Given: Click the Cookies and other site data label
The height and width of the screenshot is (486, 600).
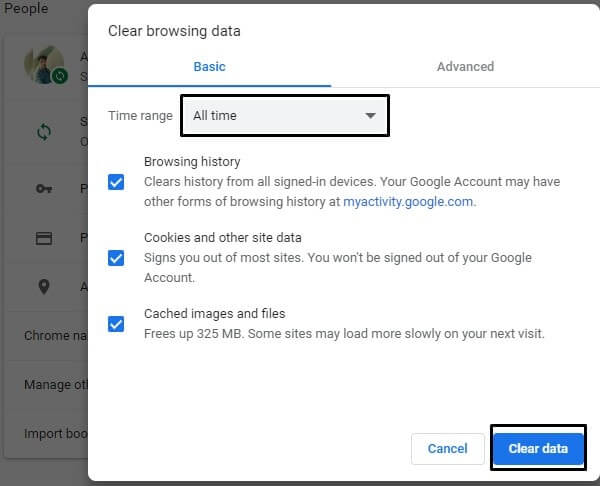Looking at the screenshot, I should click(223, 238).
